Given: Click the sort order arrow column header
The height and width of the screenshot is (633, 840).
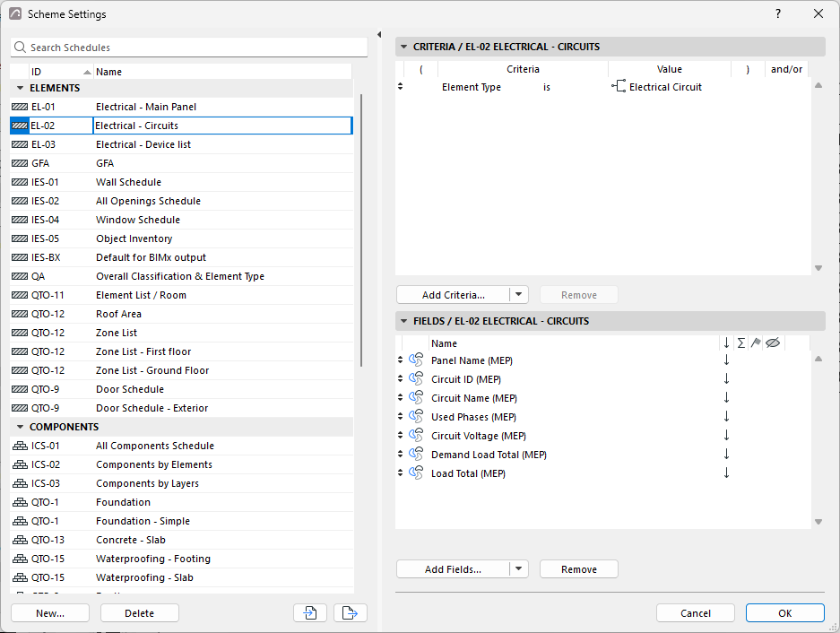Looking at the screenshot, I should [726, 343].
